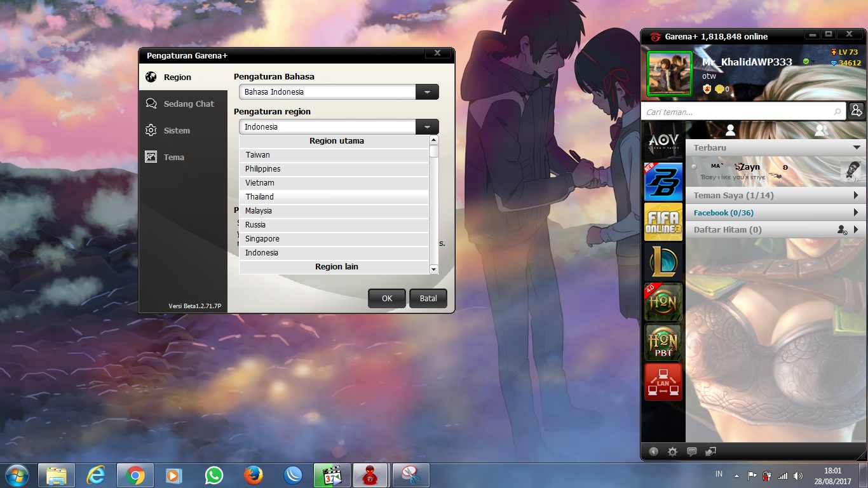
Task: Open the Tema settings tab
Action: click(183, 157)
